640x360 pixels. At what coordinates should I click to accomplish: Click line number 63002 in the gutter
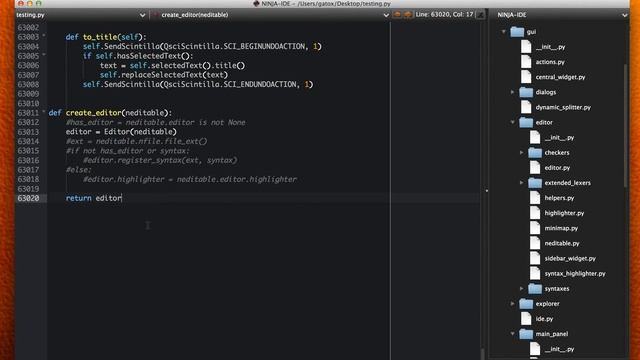pyautogui.click(x=28, y=27)
